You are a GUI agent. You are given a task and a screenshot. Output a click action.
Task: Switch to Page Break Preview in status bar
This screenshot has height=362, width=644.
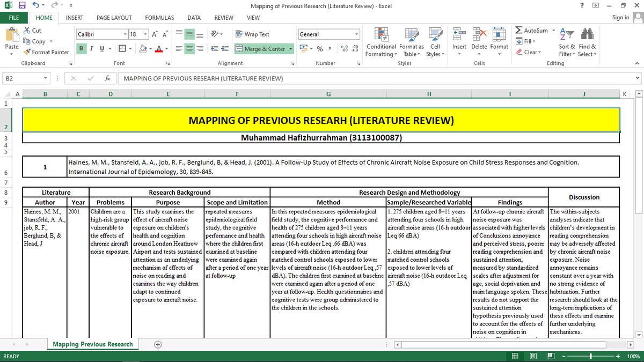point(551,356)
